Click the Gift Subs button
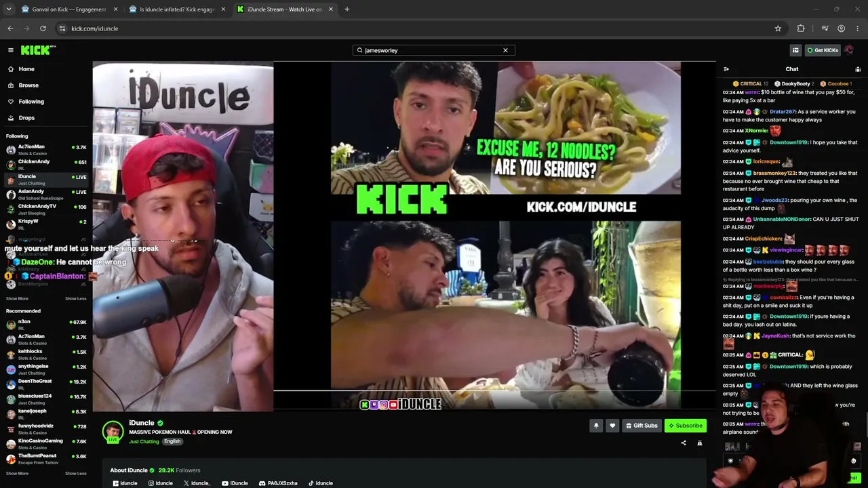The width and height of the screenshot is (868, 488). coord(642,426)
